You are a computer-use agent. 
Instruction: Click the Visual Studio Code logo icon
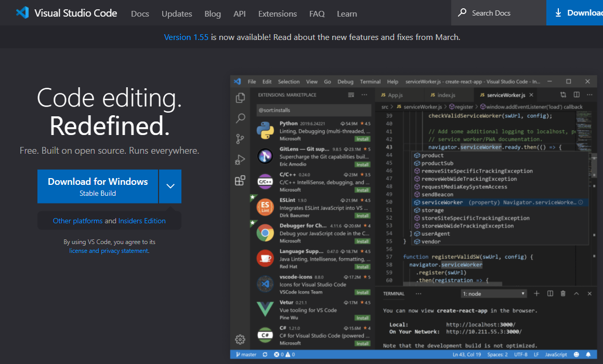22,12
